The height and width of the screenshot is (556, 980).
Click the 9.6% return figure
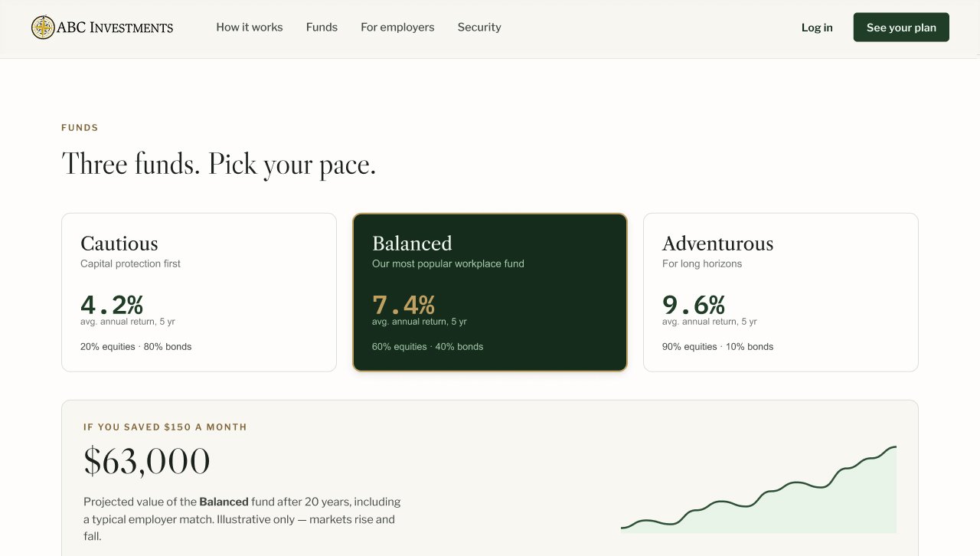pyautogui.click(x=694, y=305)
